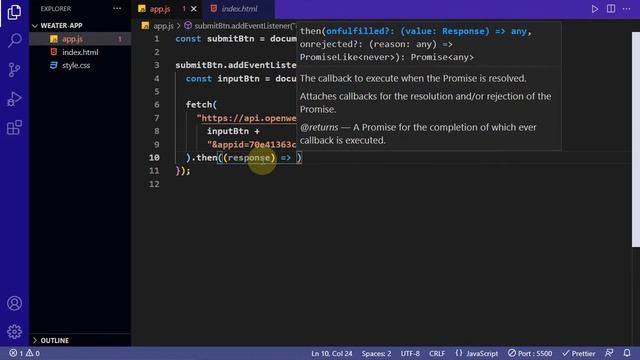Change indentation via Spaces: 2
640x360 pixels.
click(x=376, y=353)
